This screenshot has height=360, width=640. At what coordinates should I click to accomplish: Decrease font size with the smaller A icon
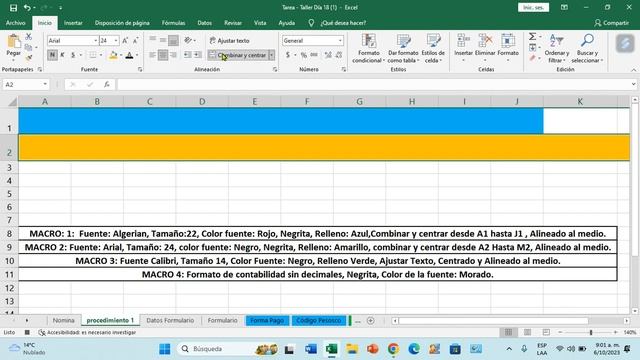[x=135, y=40]
